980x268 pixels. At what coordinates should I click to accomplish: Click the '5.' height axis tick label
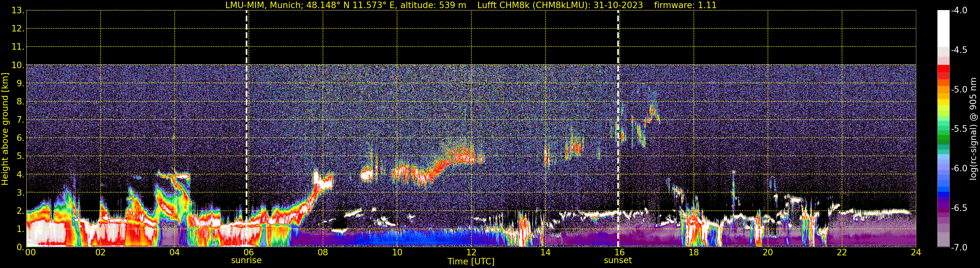click(20, 156)
